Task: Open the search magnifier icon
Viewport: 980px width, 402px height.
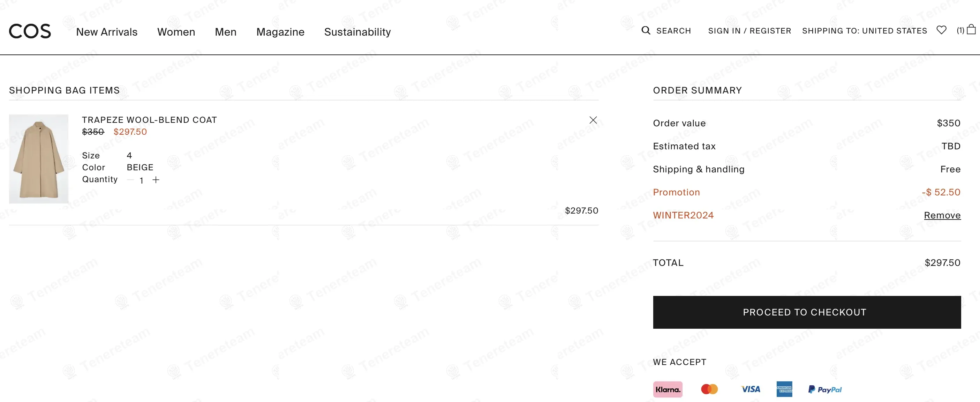Action: (x=646, y=30)
